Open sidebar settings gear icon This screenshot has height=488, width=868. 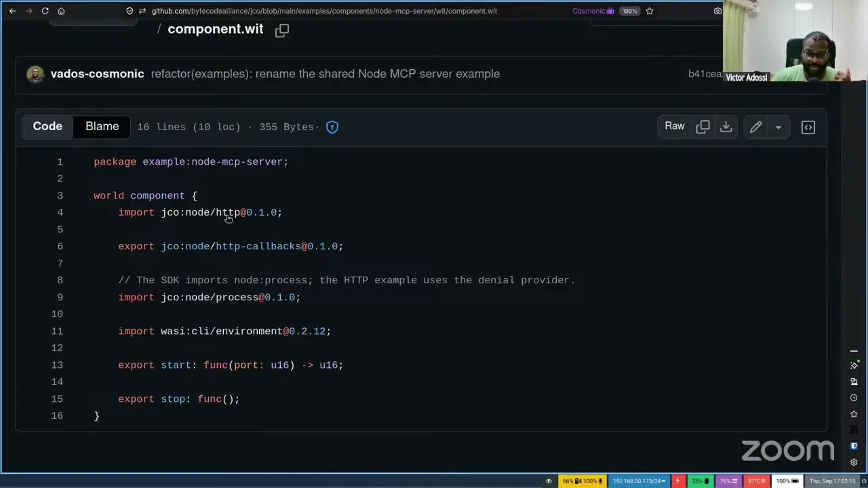[x=854, y=462]
